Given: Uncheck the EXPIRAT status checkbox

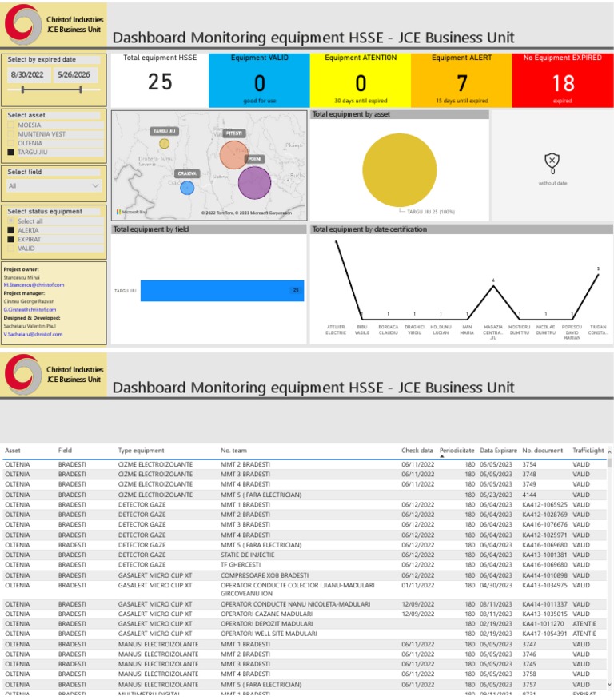Looking at the screenshot, I should [x=10, y=239].
